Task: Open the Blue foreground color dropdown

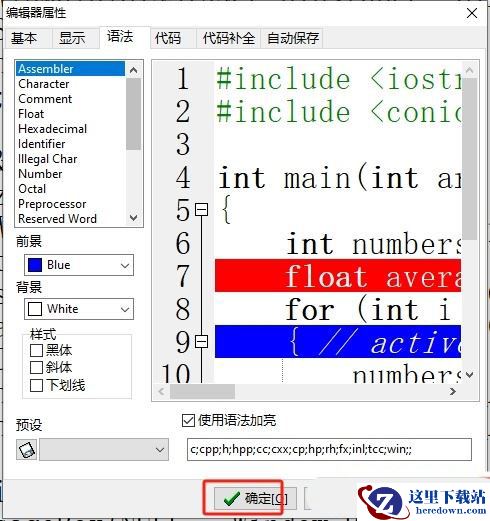Action: [x=79, y=265]
